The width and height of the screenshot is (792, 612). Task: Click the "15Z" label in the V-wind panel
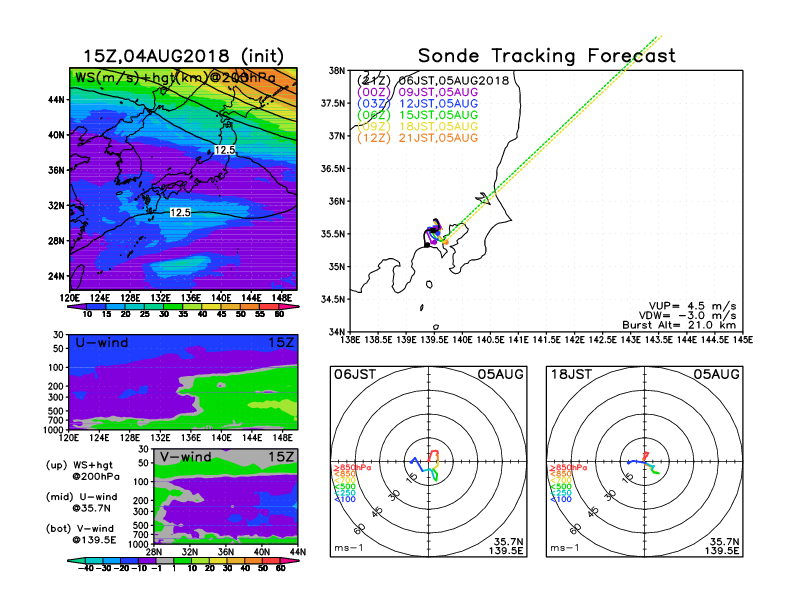[281, 457]
